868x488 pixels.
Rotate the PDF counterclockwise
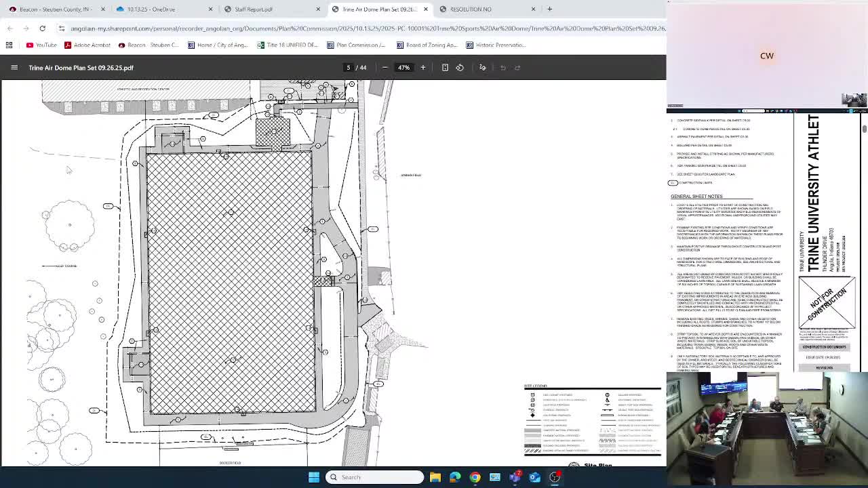coord(460,67)
